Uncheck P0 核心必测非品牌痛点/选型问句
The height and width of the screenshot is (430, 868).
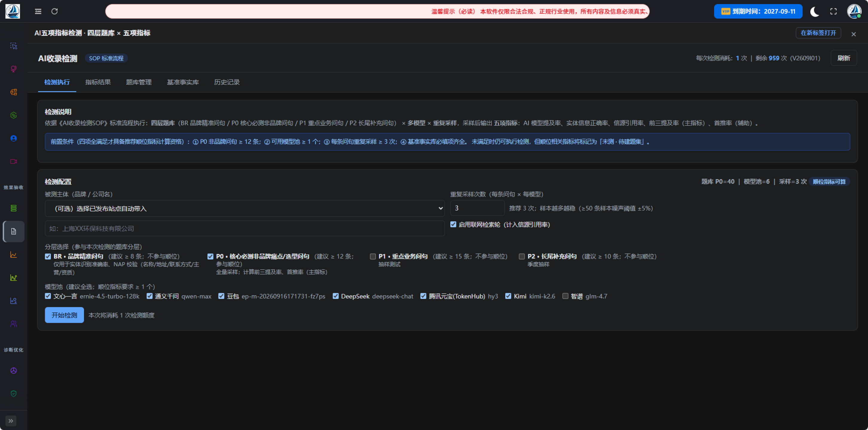click(210, 257)
